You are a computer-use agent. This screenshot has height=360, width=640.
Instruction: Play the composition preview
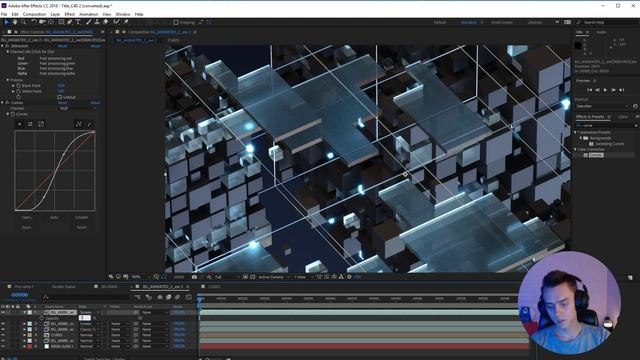(x=605, y=90)
